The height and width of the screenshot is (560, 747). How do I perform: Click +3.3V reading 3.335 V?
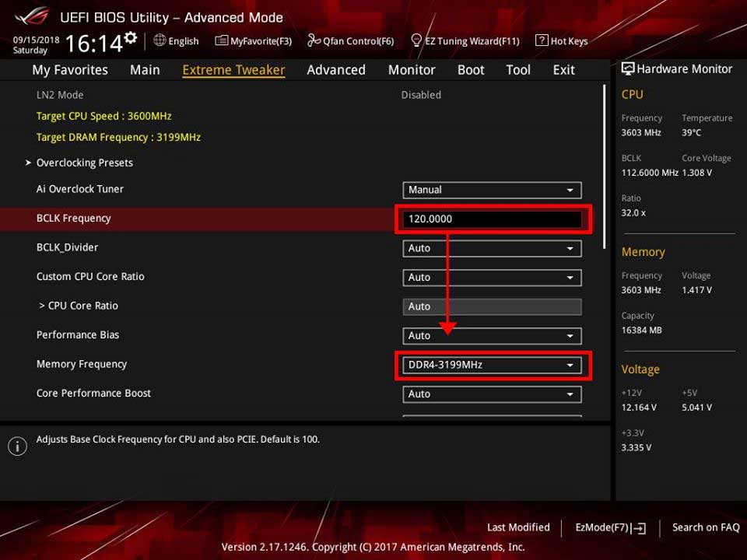pos(636,448)
